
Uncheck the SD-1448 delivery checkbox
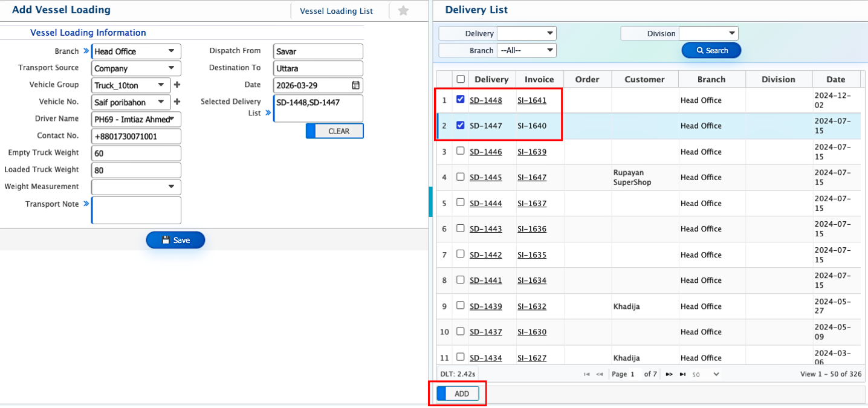click(x=461, y=100)
